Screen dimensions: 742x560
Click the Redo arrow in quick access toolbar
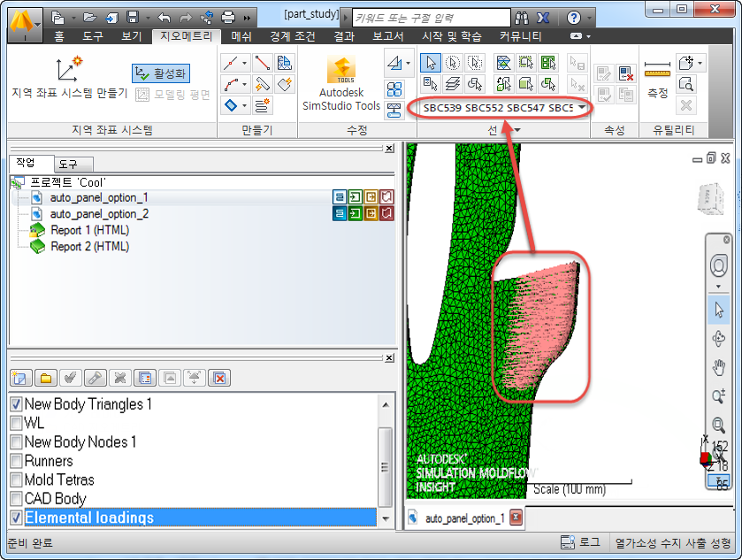pyautogui.click(x=186, y=18)
